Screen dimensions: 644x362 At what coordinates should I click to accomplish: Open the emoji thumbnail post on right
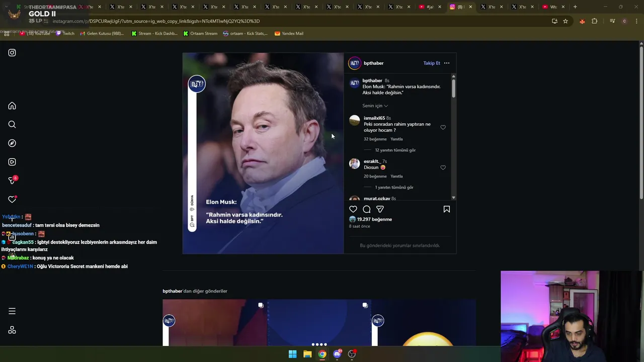[x=424, y=323]
